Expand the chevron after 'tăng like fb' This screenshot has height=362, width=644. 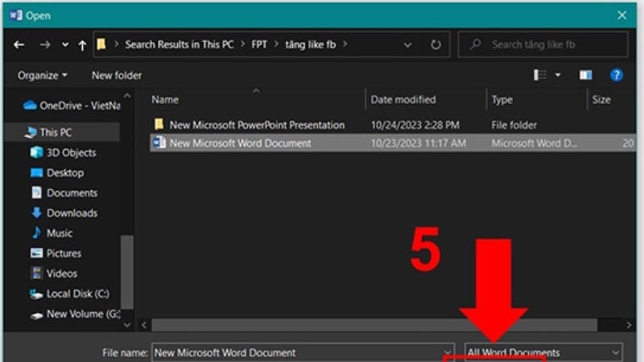tap(345, 44)
